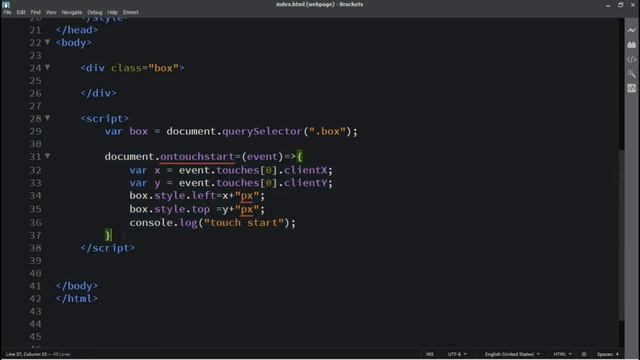The height and width of the screenshot is (360, 640).
Task: Open the Find menu
Action: (x=36, y=12)
